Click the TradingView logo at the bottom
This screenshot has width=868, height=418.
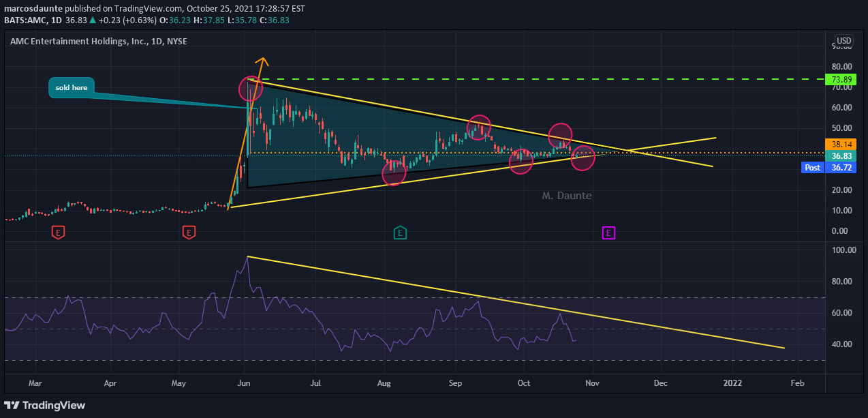(x=46, y=405)
